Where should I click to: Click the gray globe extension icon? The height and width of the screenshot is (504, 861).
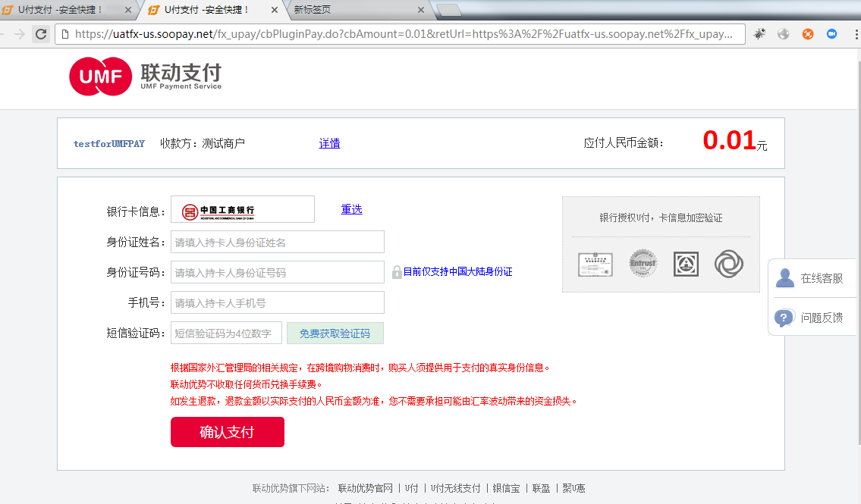tap(782, 34)
